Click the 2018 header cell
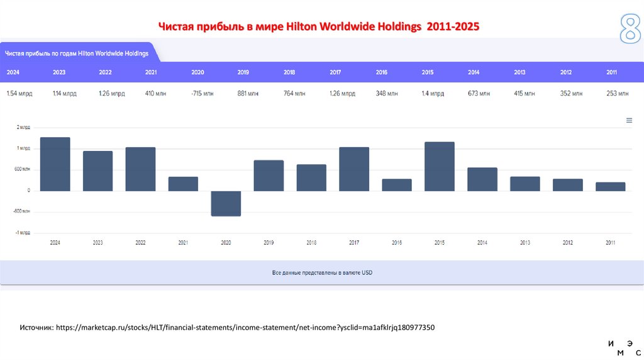Viewport: 644px width, 361px height. click(289, 72)
